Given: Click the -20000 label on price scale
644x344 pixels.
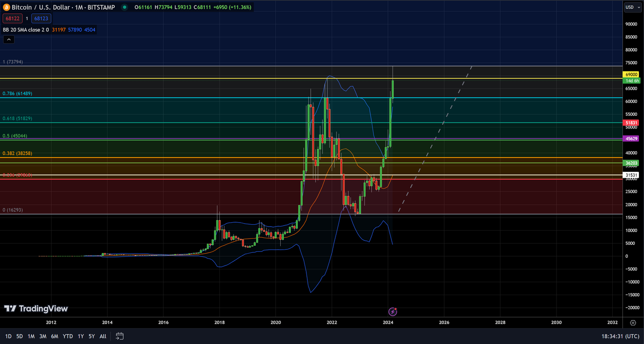Looking at the screenshot, I should pos(631,308).
